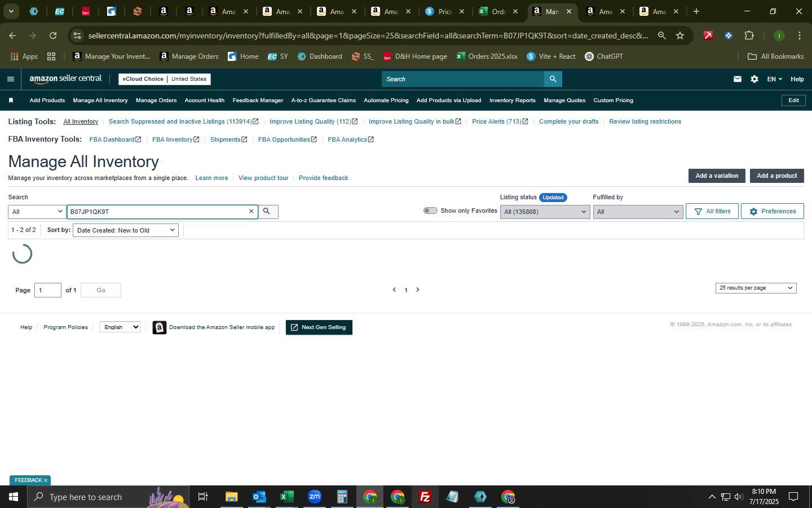Click the header Search input box

tap(463, 79)
